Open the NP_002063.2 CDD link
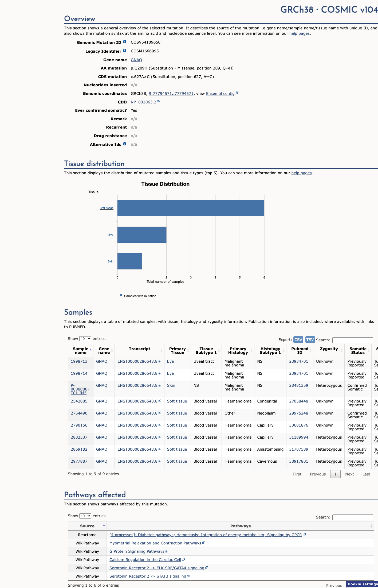Image resolution: width=378 pixels, height=588 pixels. 143,102
